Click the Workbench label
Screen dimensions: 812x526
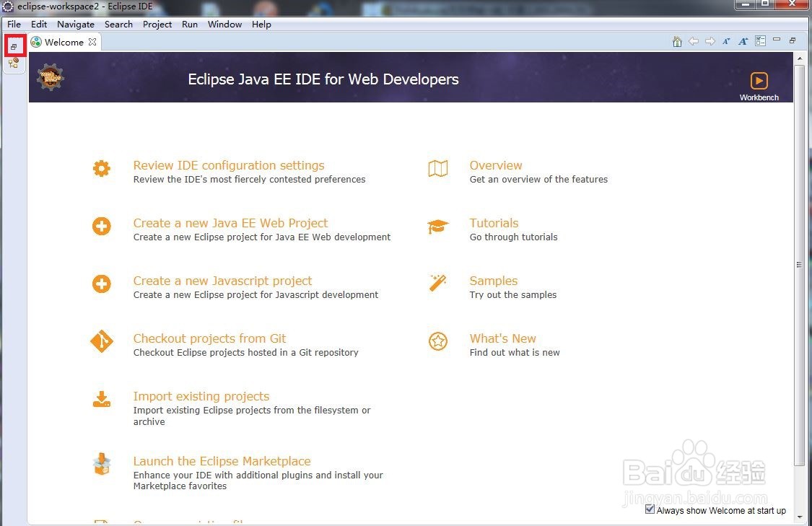click(759, 97)
